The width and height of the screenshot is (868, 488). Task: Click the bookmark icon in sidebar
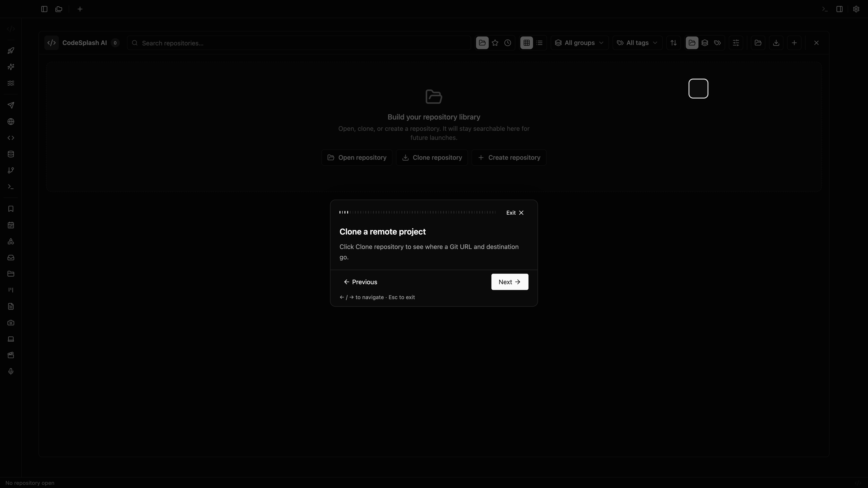click(x=11, y=209)
